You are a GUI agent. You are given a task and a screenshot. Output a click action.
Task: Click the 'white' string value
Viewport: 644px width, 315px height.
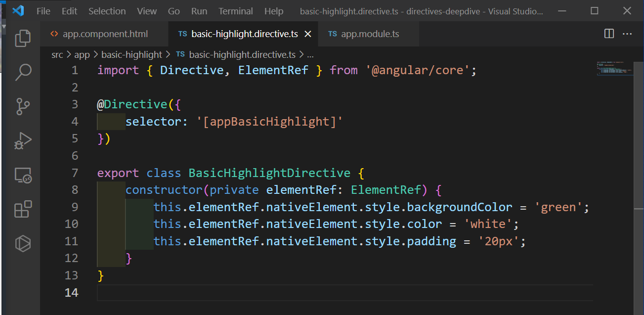(x=488, y=224)
